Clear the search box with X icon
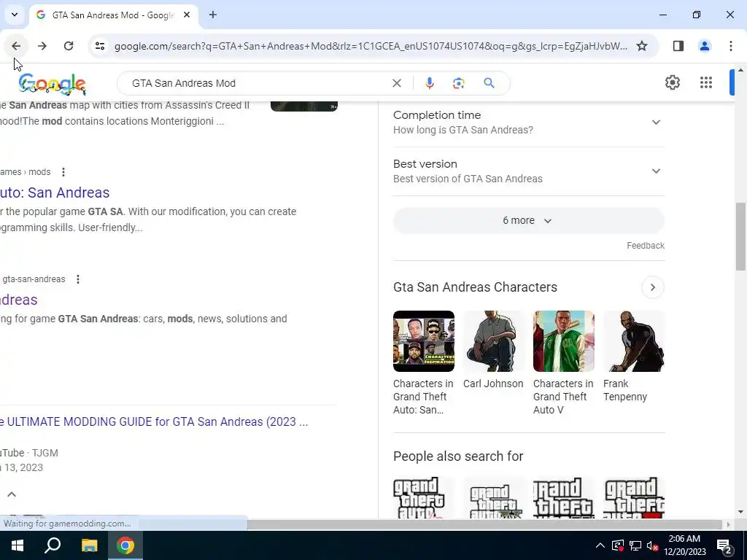 [396, 83]
